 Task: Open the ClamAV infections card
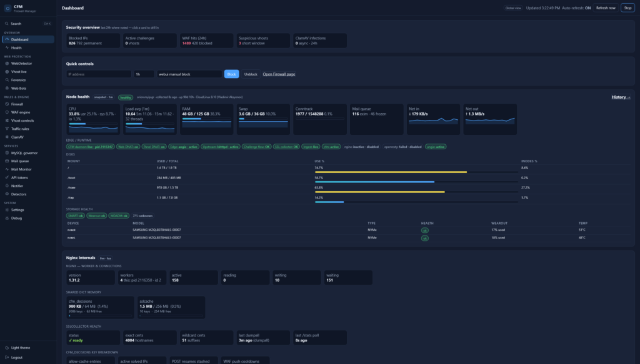320,41
